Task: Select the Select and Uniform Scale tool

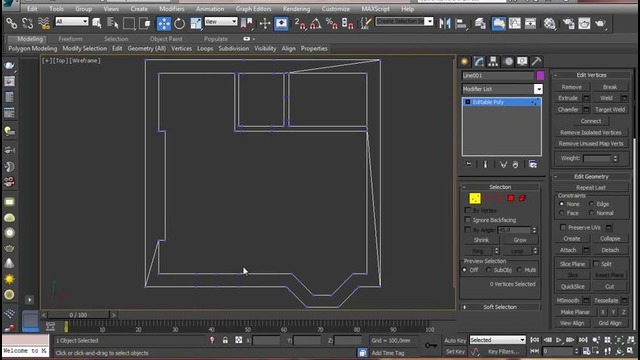Action: click(x=196, y=24)
